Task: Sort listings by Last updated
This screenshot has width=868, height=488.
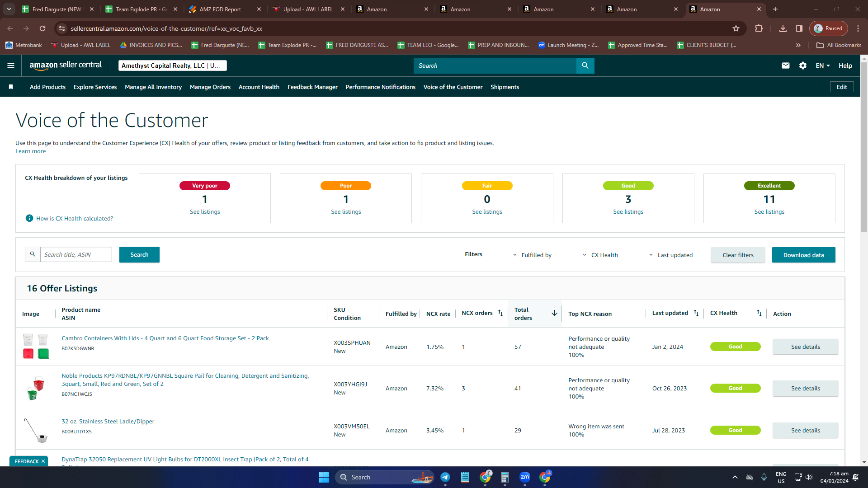Action: 696,313
